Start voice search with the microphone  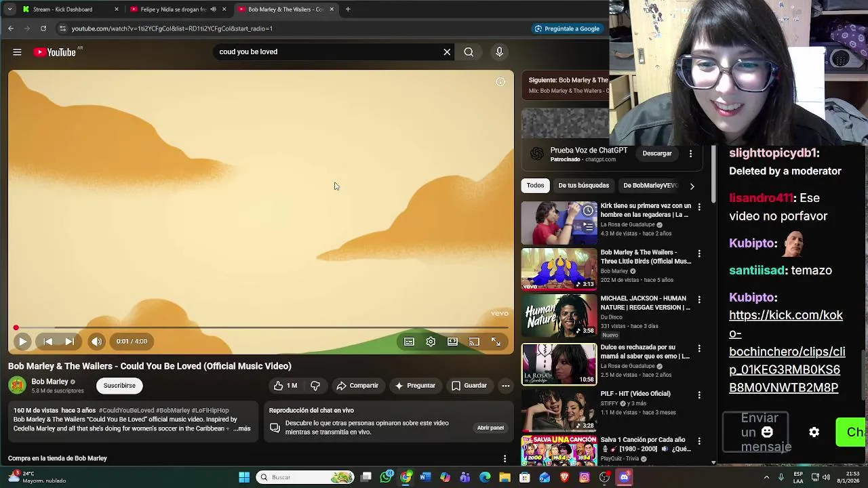[x=499, y=52]
